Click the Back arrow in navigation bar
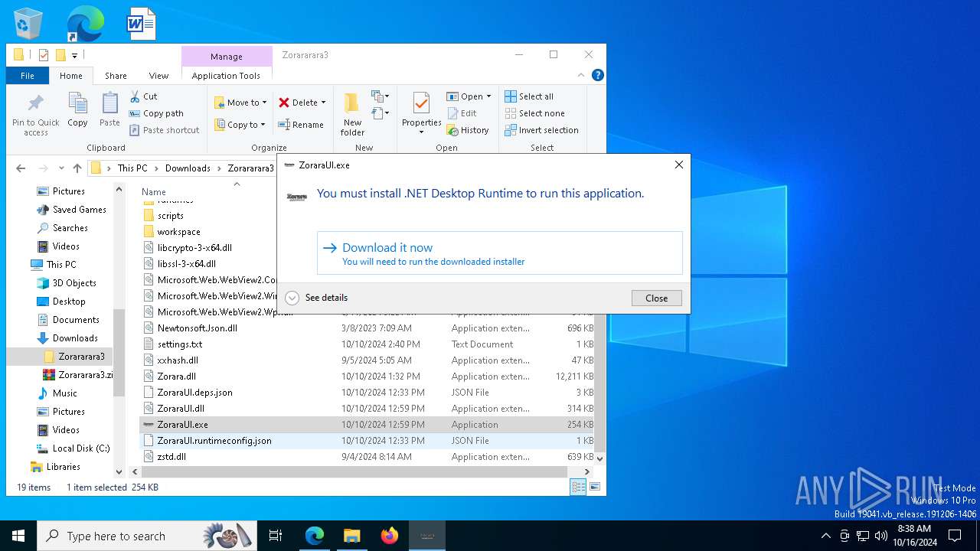This screenshot has height=551, width=980. pos(21,168)
